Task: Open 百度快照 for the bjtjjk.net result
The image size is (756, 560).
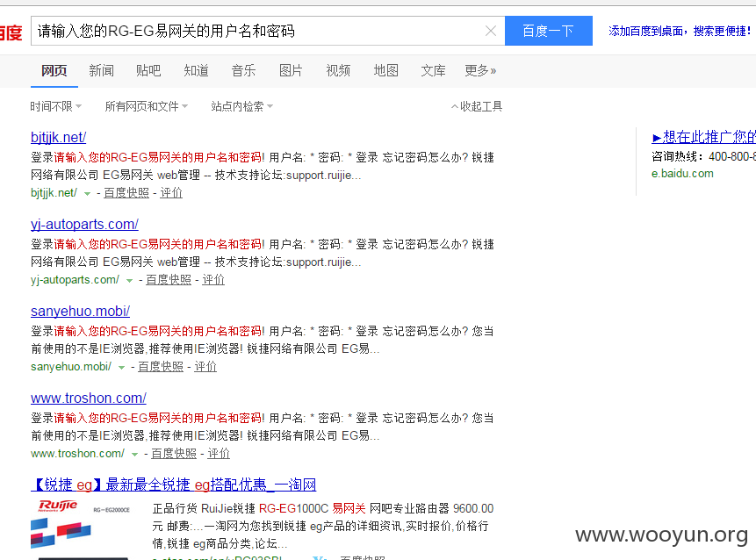Action: click(x=126, y=193)
